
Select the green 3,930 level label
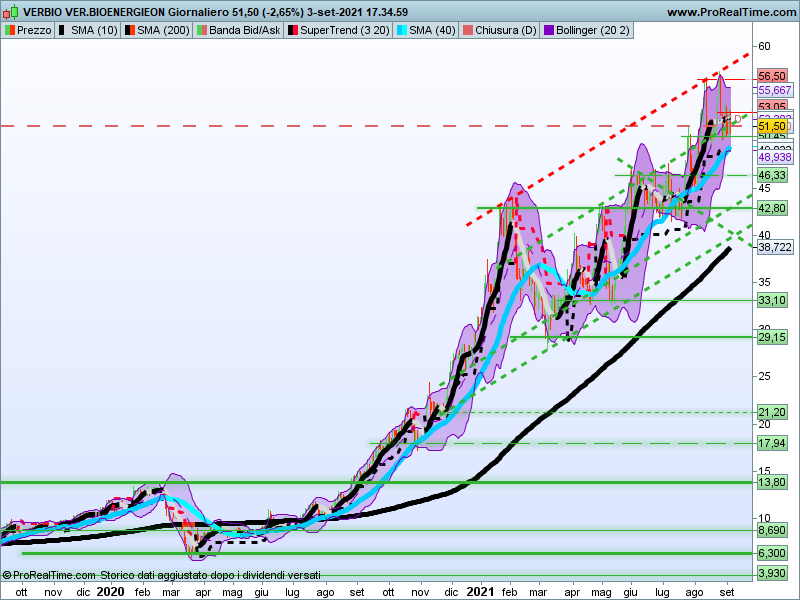tap(772, 573)
